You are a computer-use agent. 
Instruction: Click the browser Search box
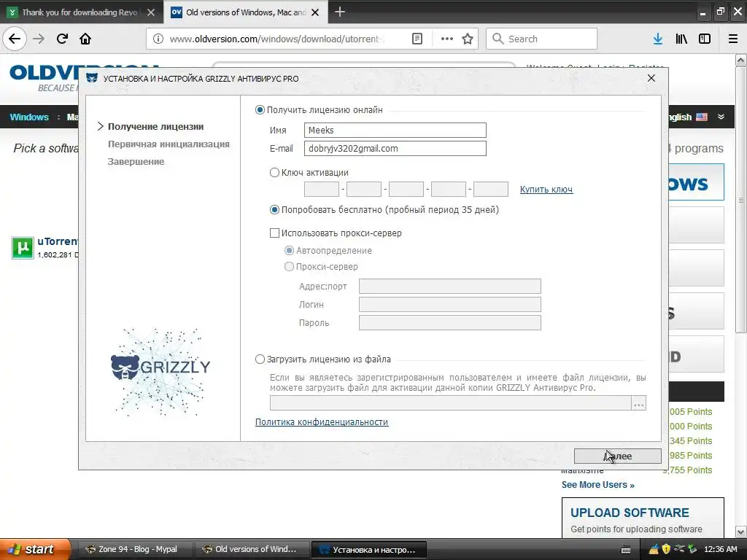coord(542,39)
